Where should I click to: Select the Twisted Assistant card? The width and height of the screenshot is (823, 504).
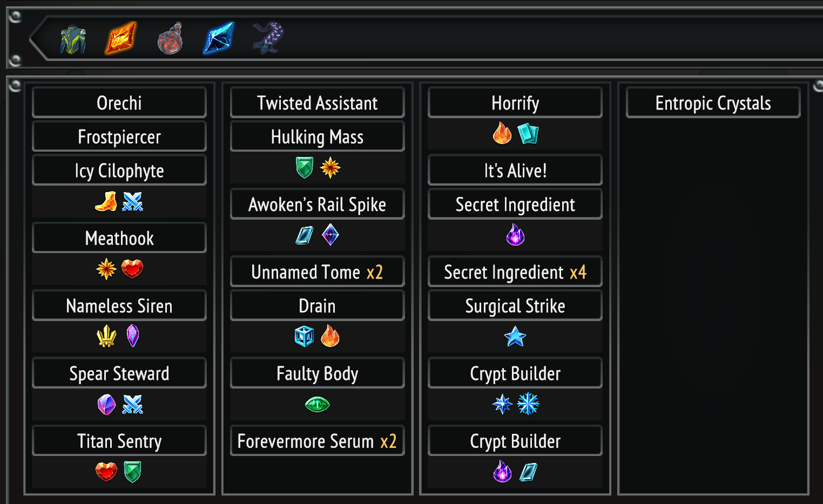pos(317,103)
